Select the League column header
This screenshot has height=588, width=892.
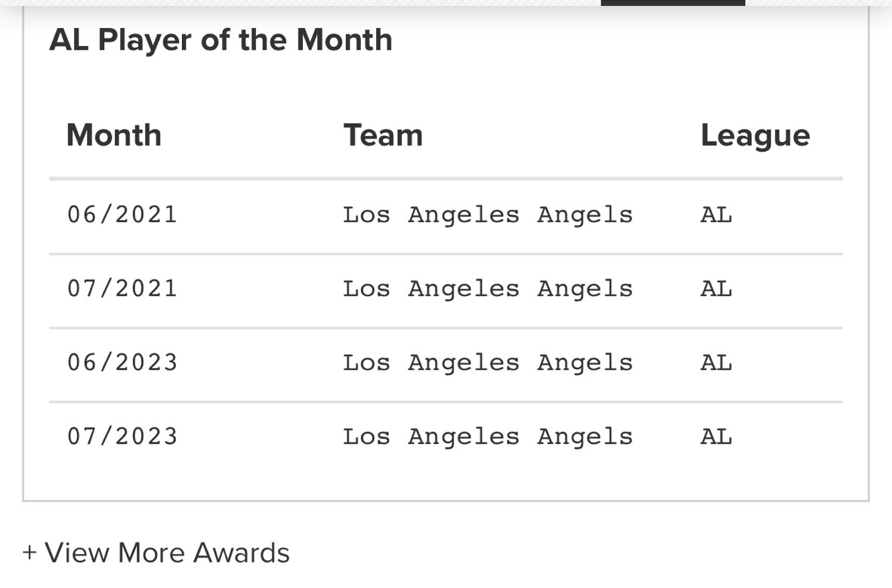click(x=755, y=136)
